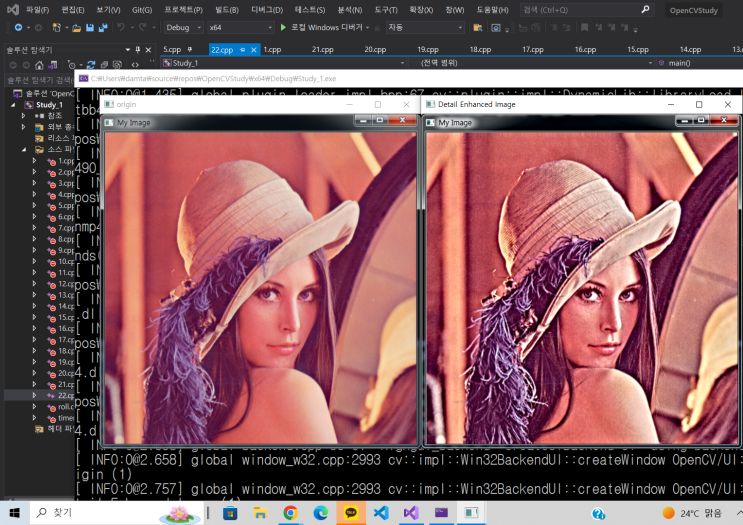The height and width of the screenshot is (525, 743).
Task: Open the 빌드(B) menu
Action: (227, 10)
